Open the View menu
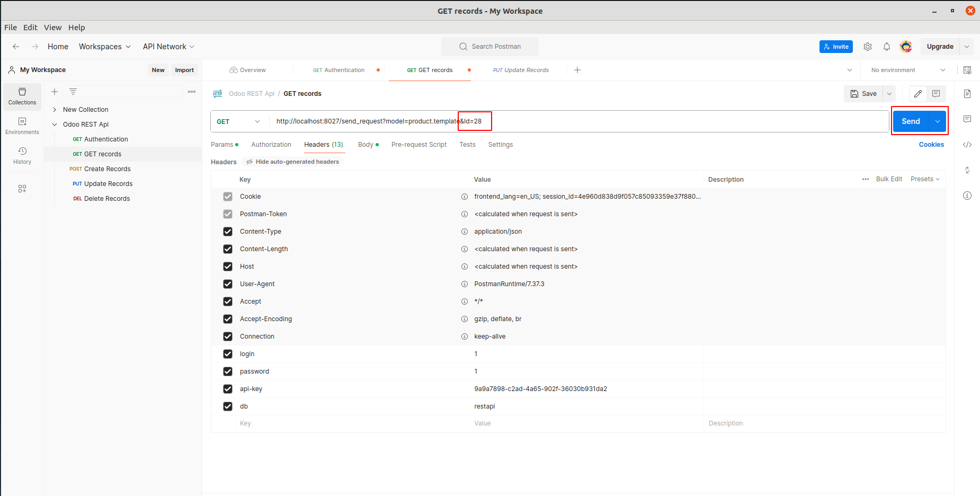980x496 pixels. [x=52, y=28]
